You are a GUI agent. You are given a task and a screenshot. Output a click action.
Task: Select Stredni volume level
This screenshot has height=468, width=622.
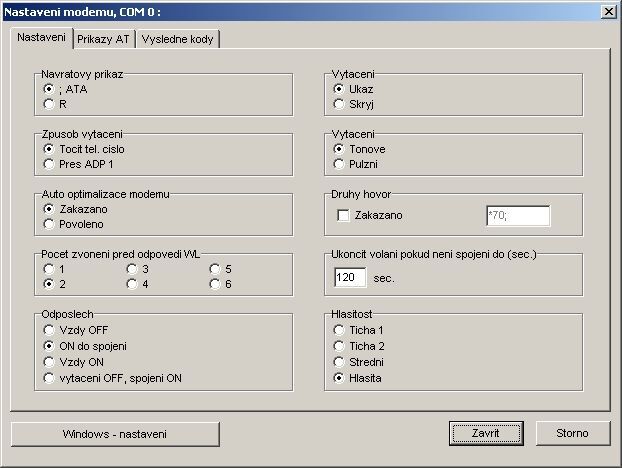340,361
